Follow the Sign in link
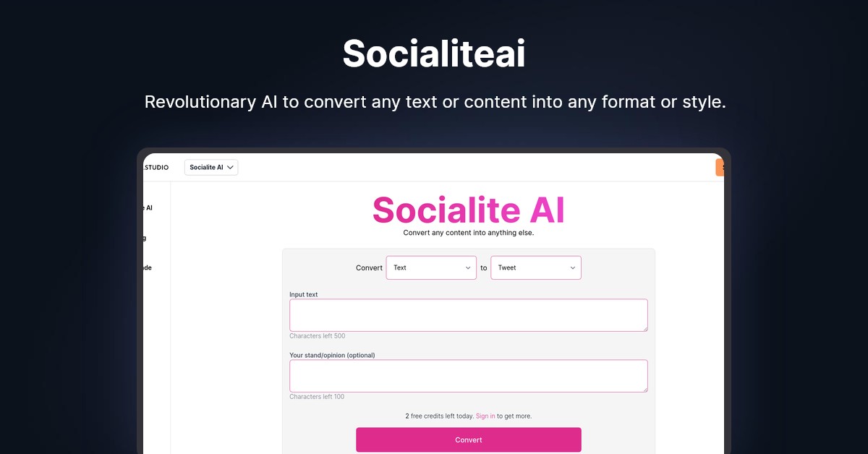868x454 pixels. [x=485, y=416]
